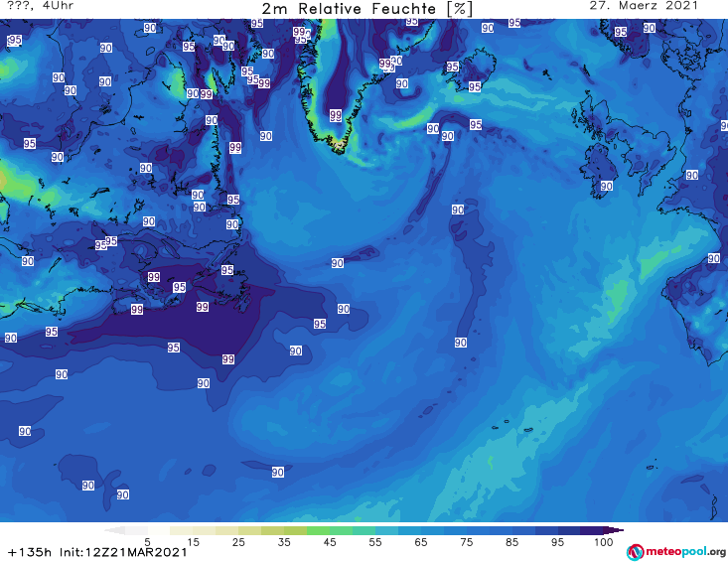
Task: Click the '???, 4Uhr' time label
Action: (41, 6)
